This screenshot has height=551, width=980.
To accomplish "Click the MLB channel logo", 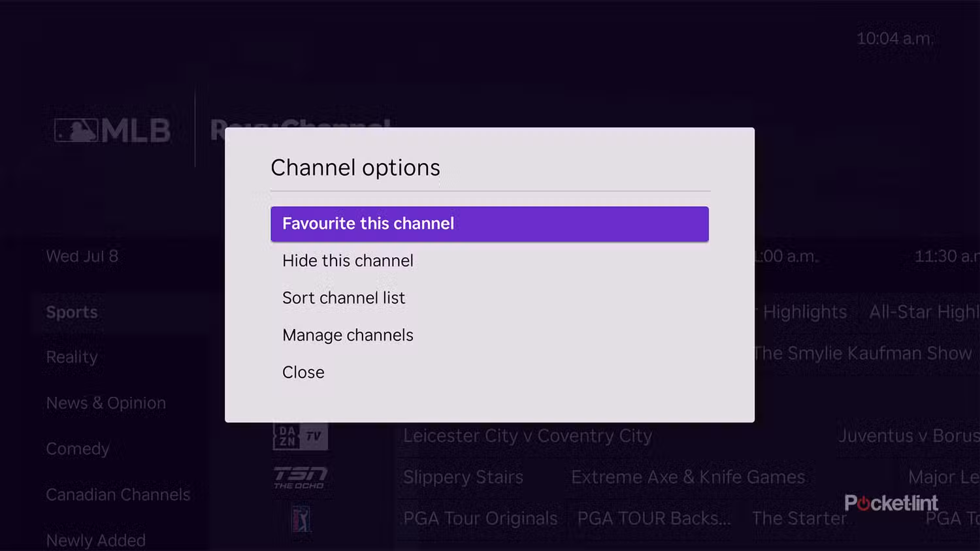I will click(112, 131).
